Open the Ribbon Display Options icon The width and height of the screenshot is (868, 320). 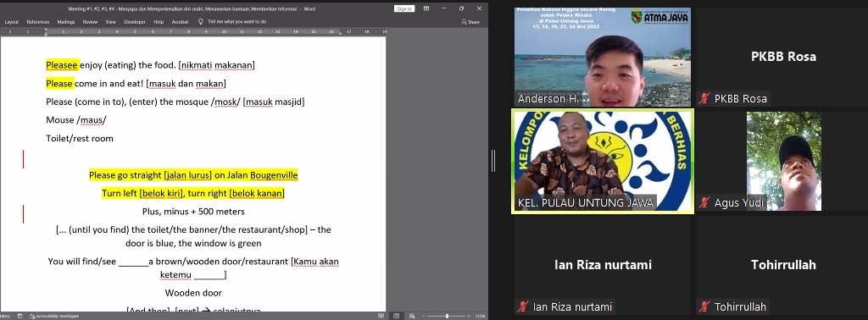click(x=426, y=8)
